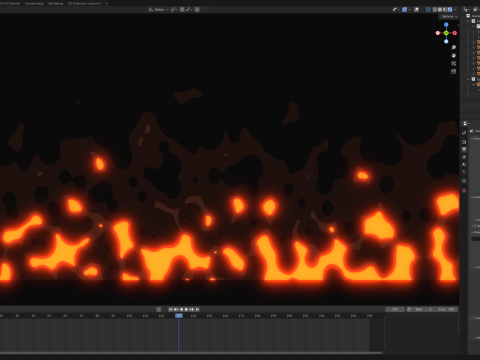Play the animation in reverse

pos(181,309)
